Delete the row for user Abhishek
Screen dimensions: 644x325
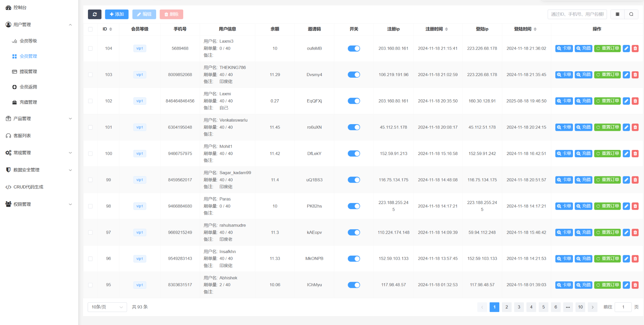(x=635, y=285)
